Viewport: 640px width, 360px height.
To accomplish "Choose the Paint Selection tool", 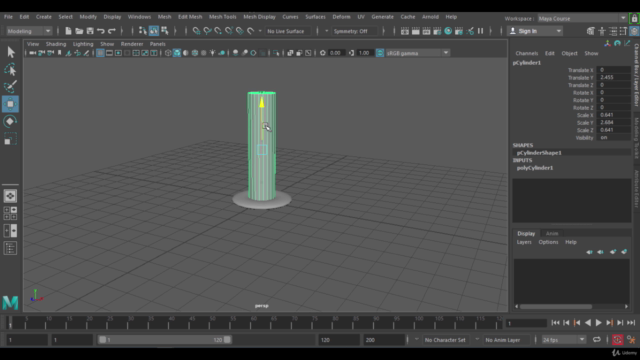I will coord(11,87).
